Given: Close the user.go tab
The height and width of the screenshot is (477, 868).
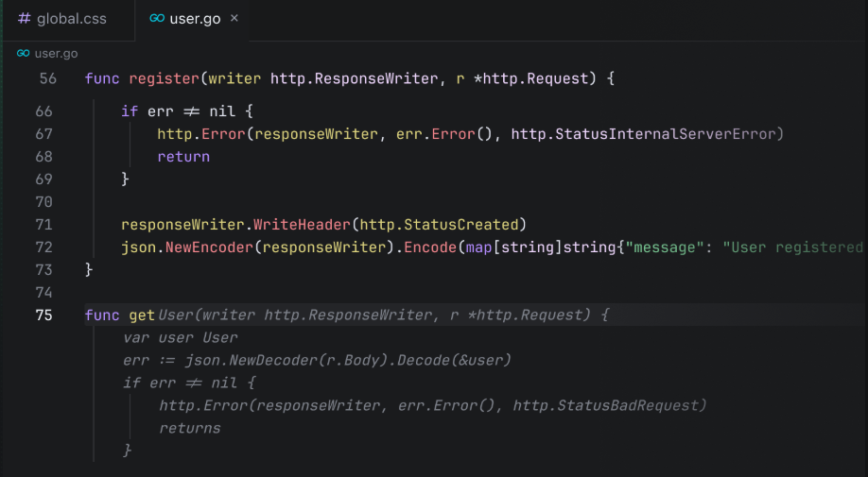Looking at the screenshot, I should (234, 18).
